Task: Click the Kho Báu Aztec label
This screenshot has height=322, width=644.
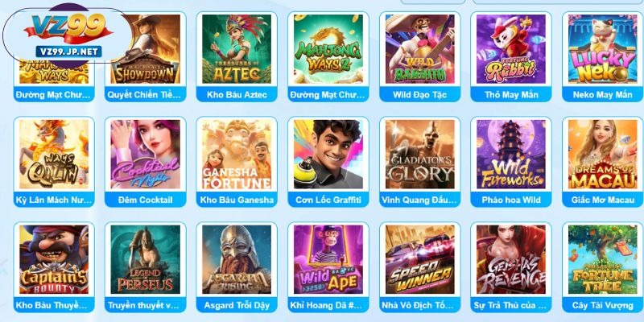Action: point(237,95)
